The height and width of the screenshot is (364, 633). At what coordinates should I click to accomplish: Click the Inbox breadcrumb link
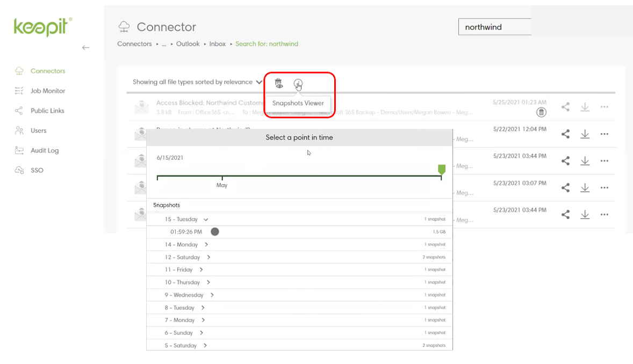pos(217,44)
